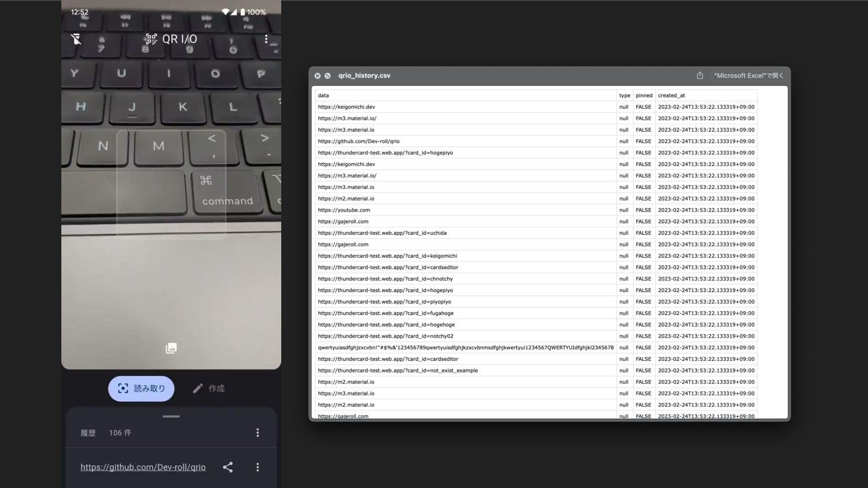Select the data column header cell
The image size is (868, 488).
[x=466, y=95]
